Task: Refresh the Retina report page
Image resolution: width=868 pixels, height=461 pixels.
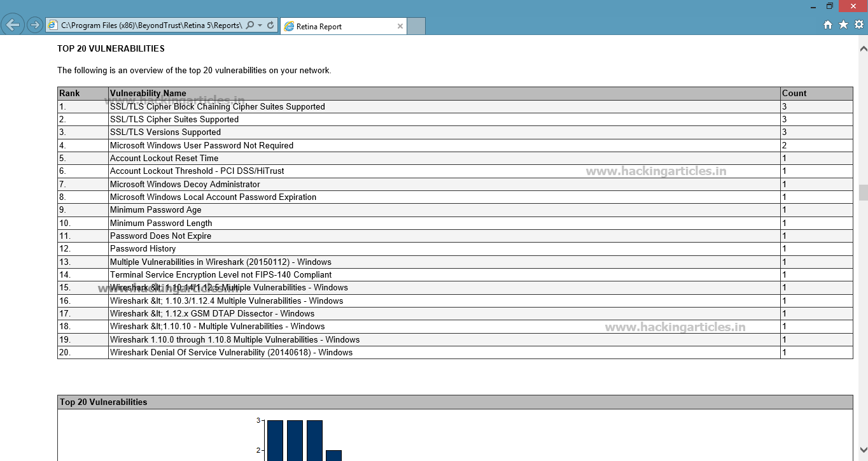Action: pyautogui.click(x=270, y=25)
